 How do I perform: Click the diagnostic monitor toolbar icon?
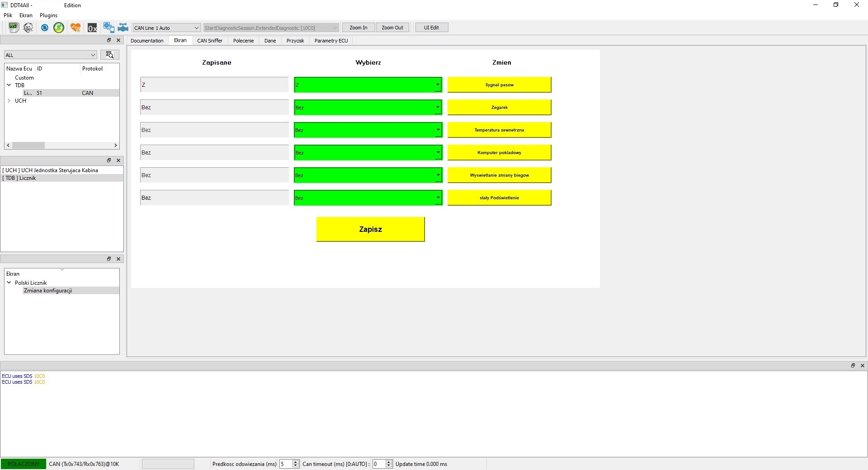coord(14,28)
